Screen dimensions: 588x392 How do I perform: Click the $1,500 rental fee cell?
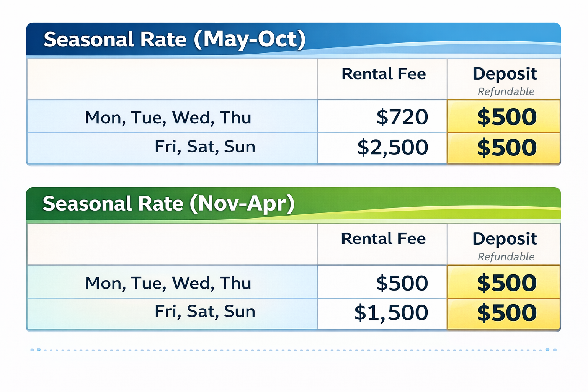pos(391,313)
